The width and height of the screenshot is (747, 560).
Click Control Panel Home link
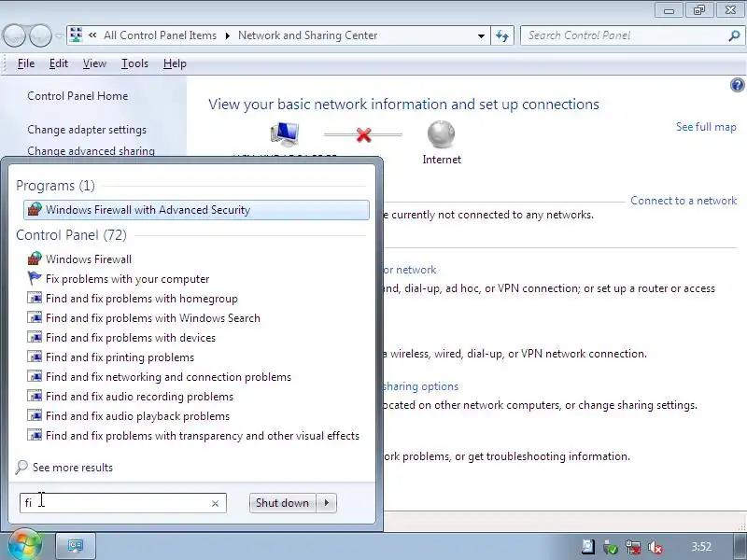pos(78,96)
